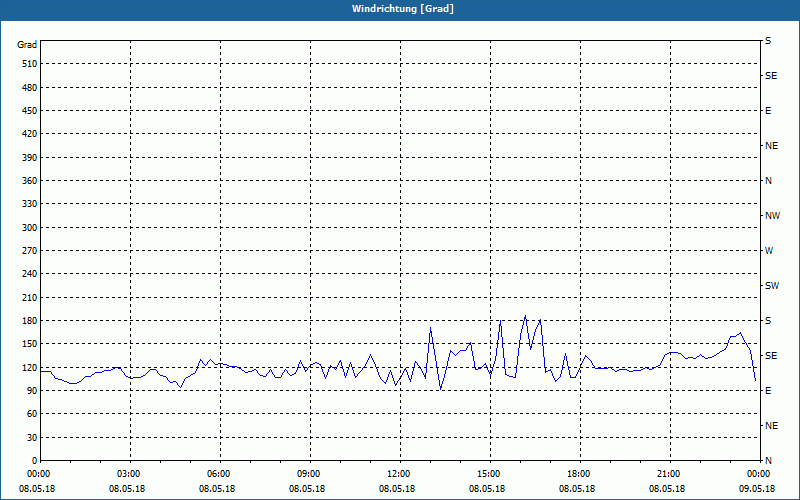The image size is (800, 500).
Task: Click the 330 degree axis value
Action: coord(29,204)
